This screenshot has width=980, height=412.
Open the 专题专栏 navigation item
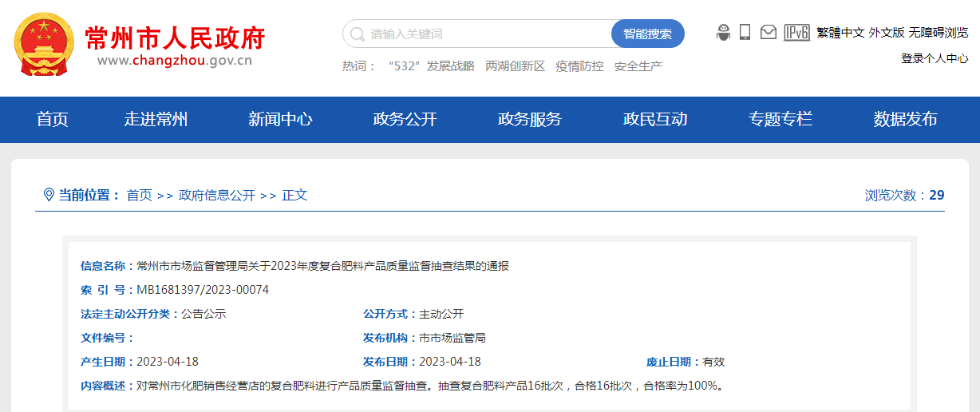point(780,120)
